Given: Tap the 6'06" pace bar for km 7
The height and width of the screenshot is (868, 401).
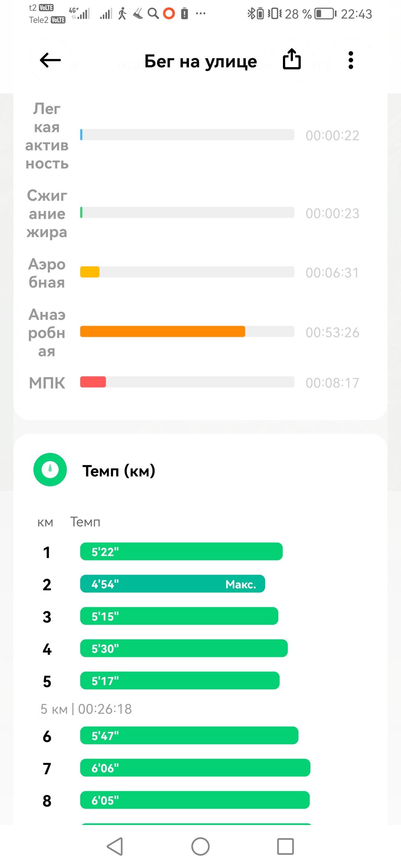Looking at the screenshot, I should (x=195, y=767).
